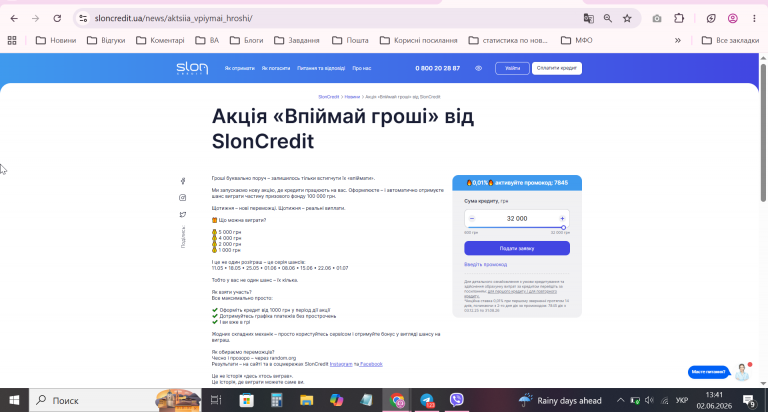This screenshot has height=412, width=768.
Task: Open Calculator from taskbar
Action: (x=277, y=400)
